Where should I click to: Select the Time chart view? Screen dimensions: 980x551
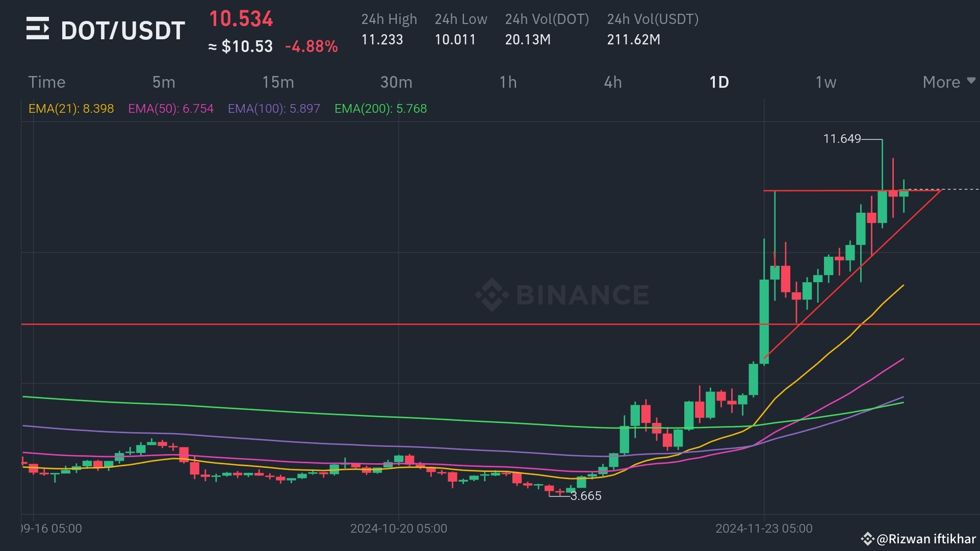click(x=47, y=82)
